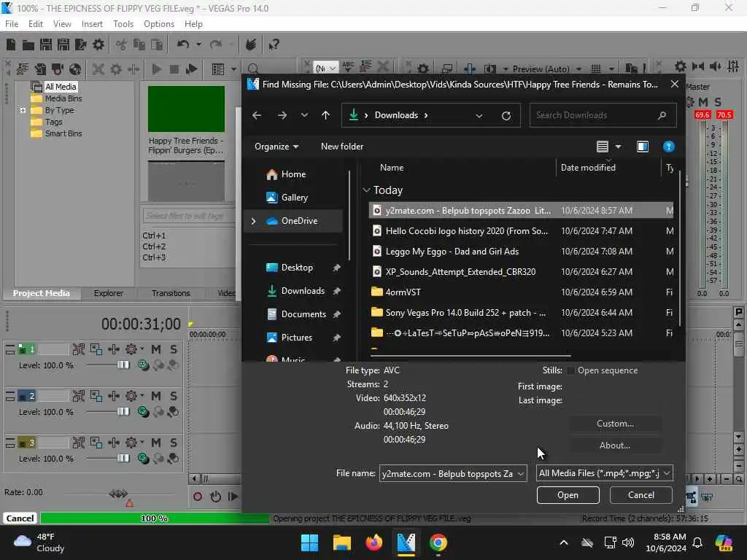This screenshot has width=747, height=560.
Task: Adjust track 2 Level slider
Action: pyautogui.click(x=123, y=412)
